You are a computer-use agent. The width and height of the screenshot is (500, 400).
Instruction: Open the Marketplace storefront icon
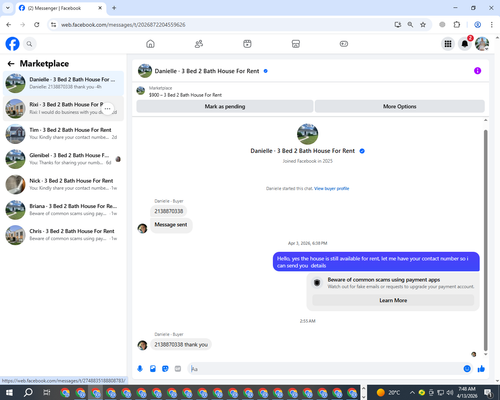(x=296, y=44)
